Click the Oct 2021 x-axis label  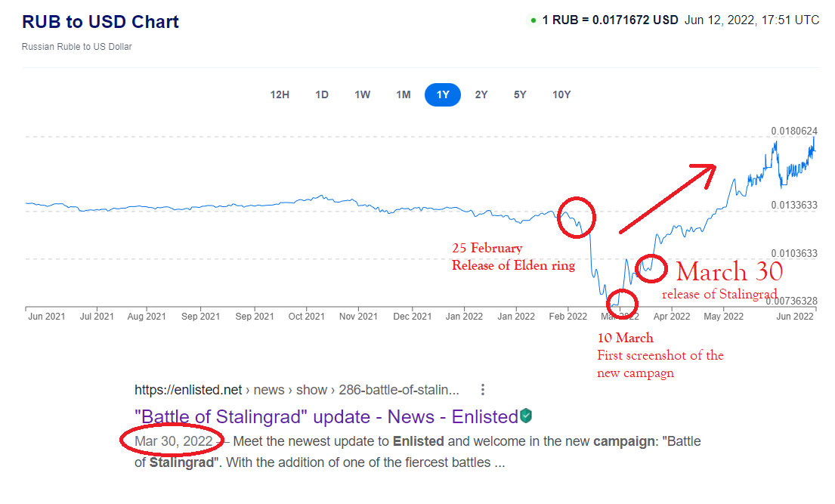point(306,317)
